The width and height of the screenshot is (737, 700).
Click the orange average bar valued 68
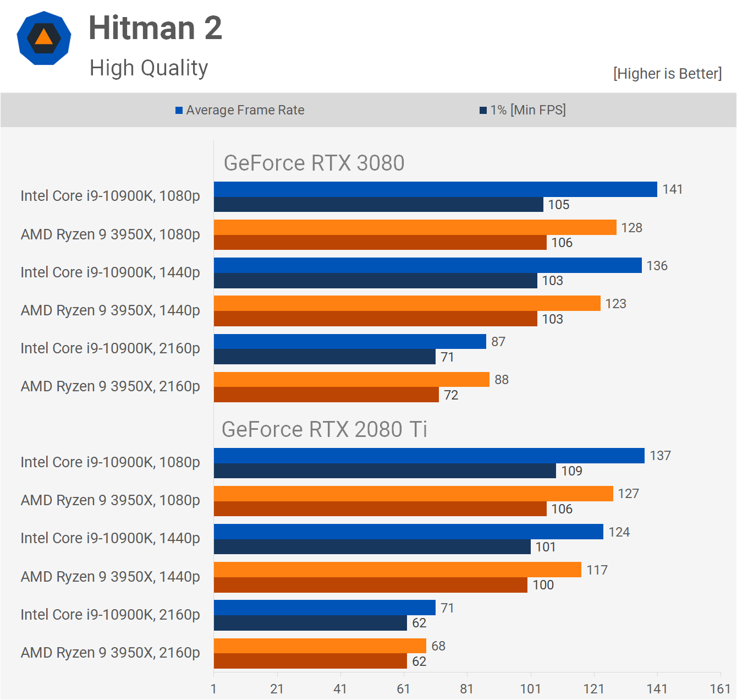320,646
